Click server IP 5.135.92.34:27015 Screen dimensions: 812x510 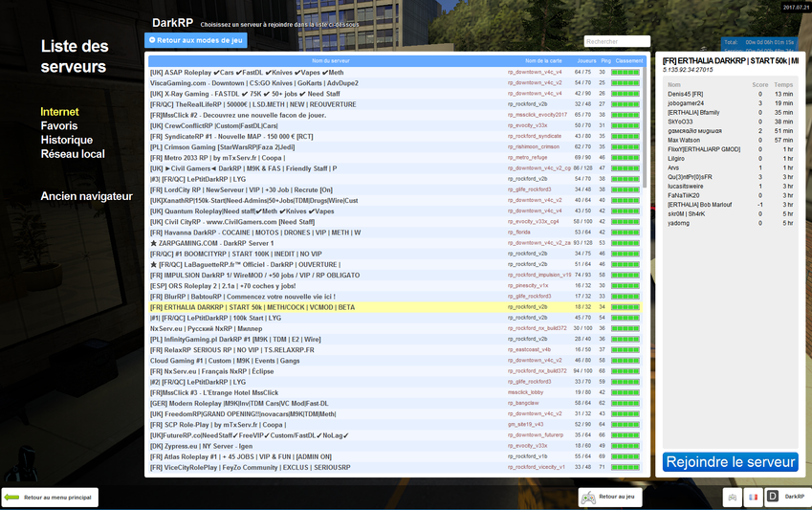point(688,70)
